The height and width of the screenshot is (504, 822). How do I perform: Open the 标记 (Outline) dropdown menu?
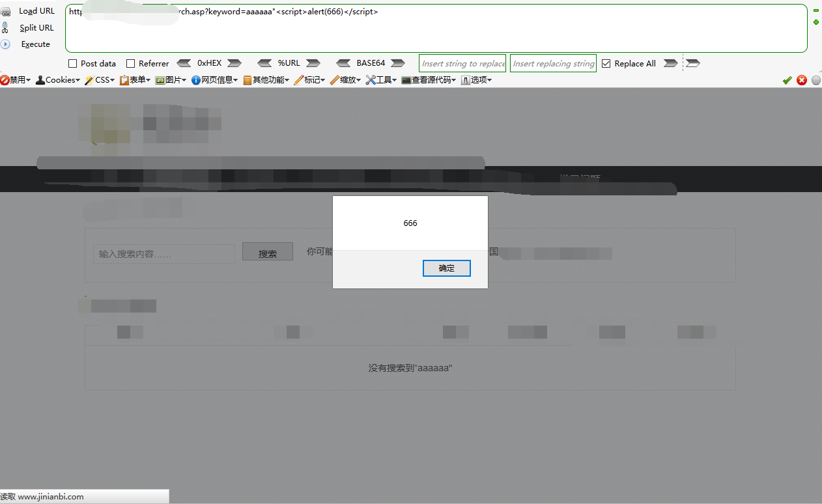(309, 80)
